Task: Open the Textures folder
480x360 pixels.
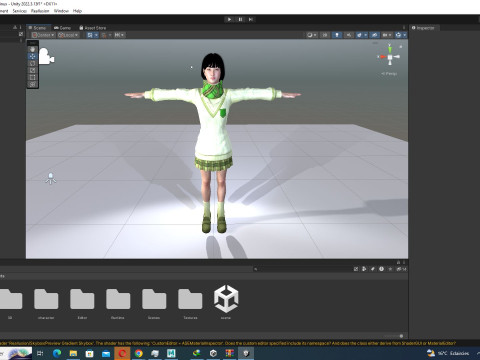Action: point(190,303)
